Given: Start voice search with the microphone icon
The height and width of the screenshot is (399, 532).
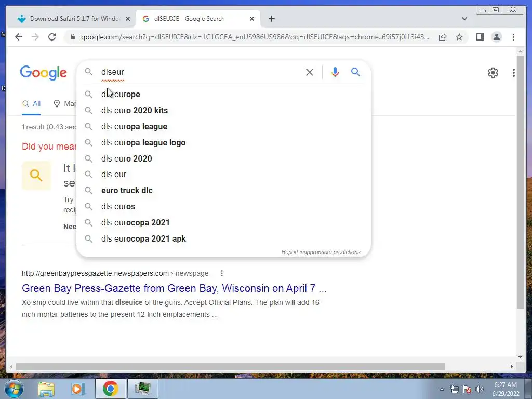Looking at the screenshot, I should click(x=335, y=72).
